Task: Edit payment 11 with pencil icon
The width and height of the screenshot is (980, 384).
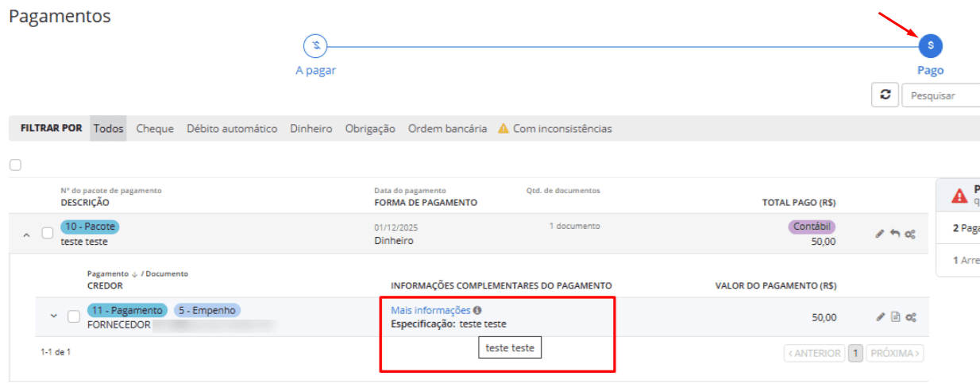Action: point(880,317)
